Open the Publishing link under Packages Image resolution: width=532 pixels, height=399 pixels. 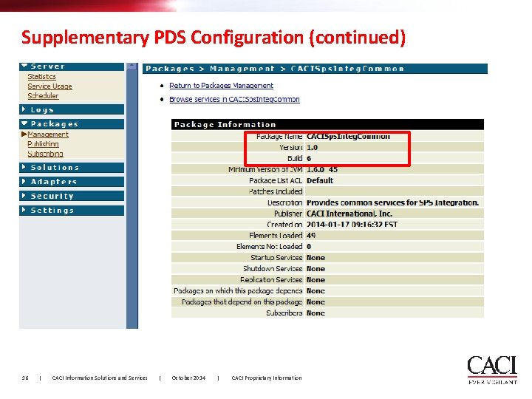coord(43,144)
